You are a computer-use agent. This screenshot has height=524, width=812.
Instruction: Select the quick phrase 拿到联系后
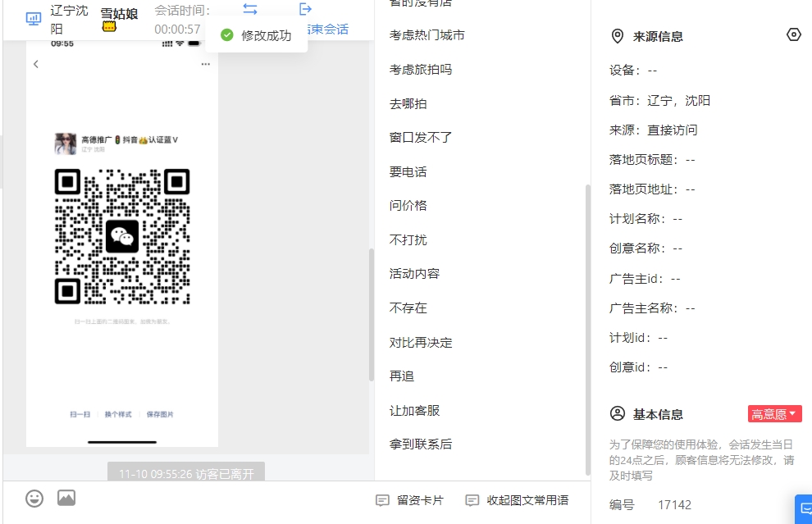pos(421,444)
